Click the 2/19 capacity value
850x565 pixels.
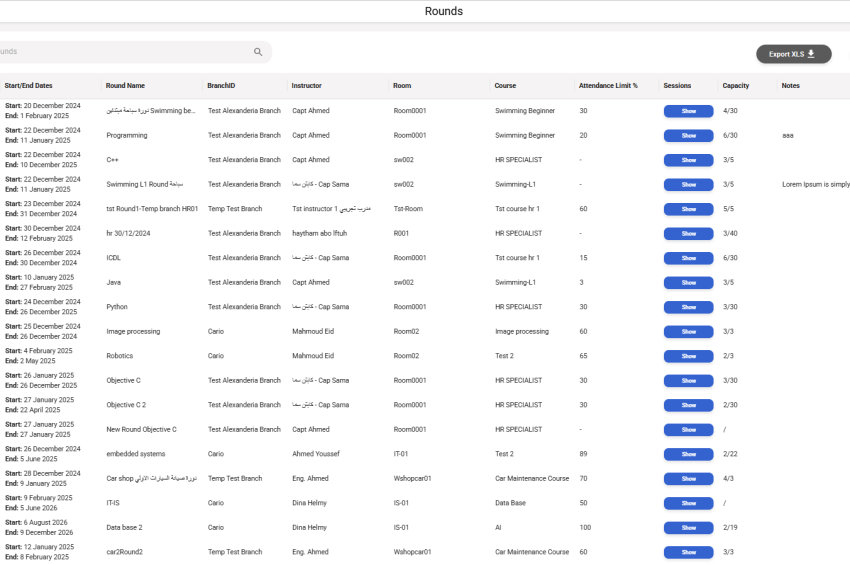tap(730, 528)
